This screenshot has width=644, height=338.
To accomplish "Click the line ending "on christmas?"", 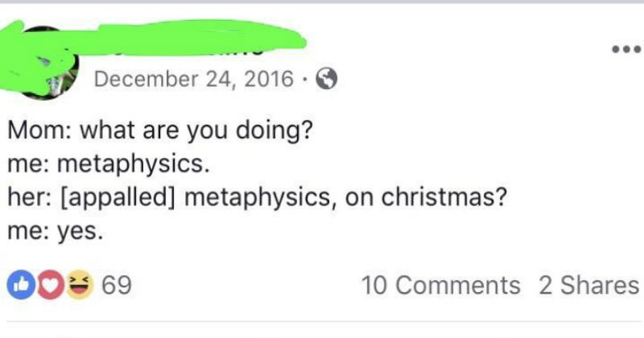I will point(256,198).
